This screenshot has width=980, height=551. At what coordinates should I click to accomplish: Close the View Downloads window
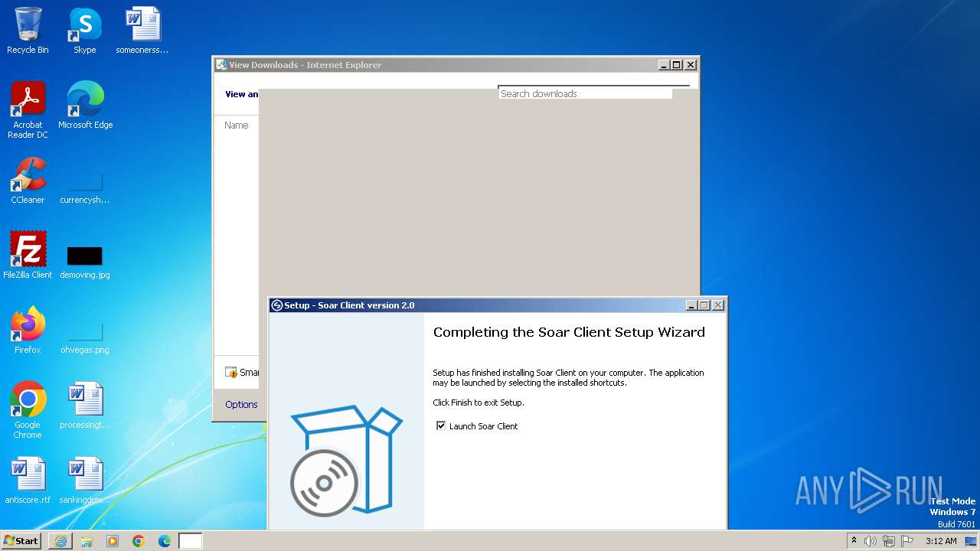tap(691, 65)
